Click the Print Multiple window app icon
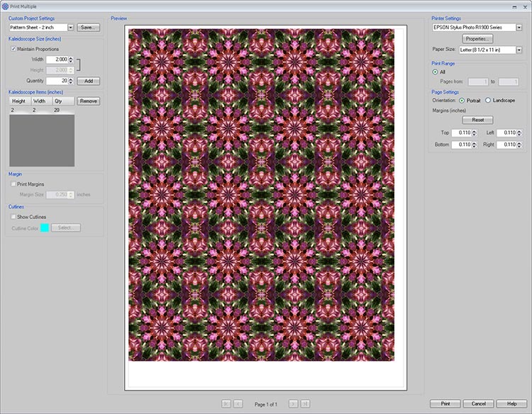532x414 pixels. (x=5, y=6)
